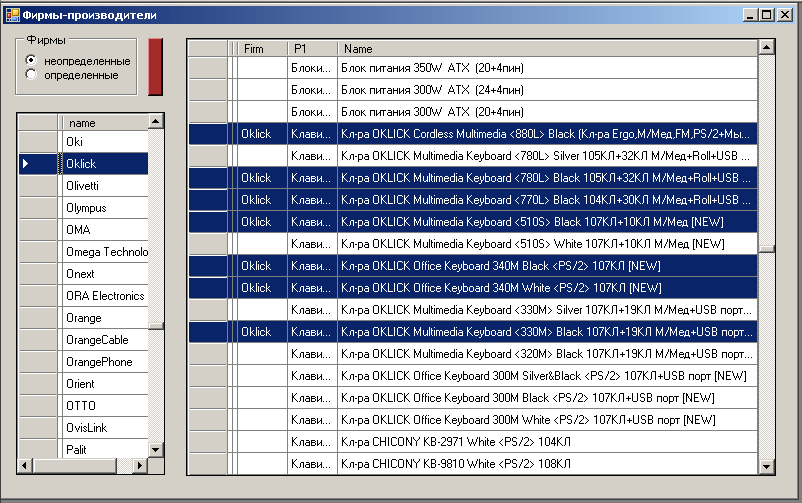Click the products grid scrollbar thumb

[x=767, y=249]
